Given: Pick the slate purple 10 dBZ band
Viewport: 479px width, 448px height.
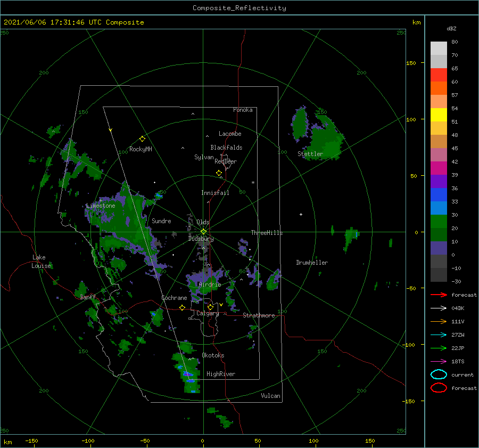Looking at the screenshot, I should [x=439, y=248].
